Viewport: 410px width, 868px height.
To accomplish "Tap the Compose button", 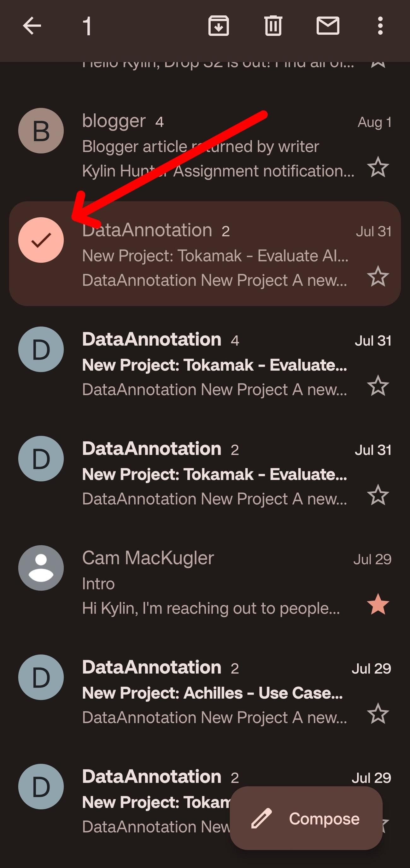I will tap(306, 818).
